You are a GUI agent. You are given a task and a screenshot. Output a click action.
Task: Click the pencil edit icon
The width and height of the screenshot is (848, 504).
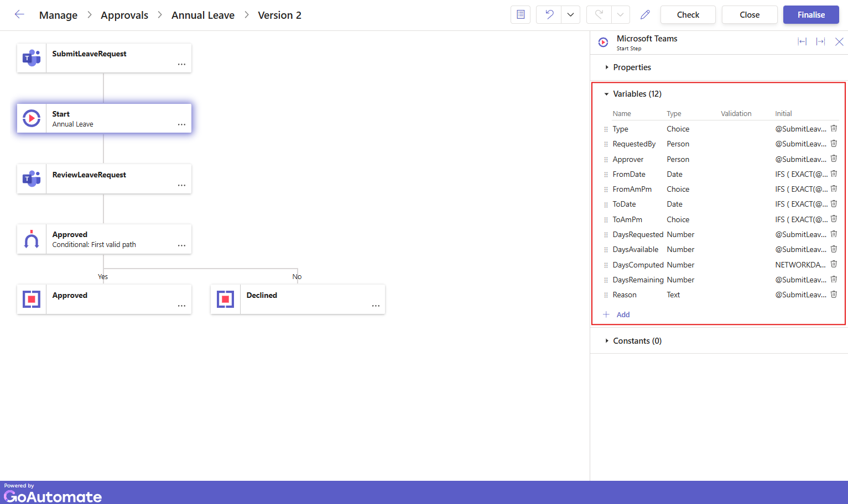[645, 15]
